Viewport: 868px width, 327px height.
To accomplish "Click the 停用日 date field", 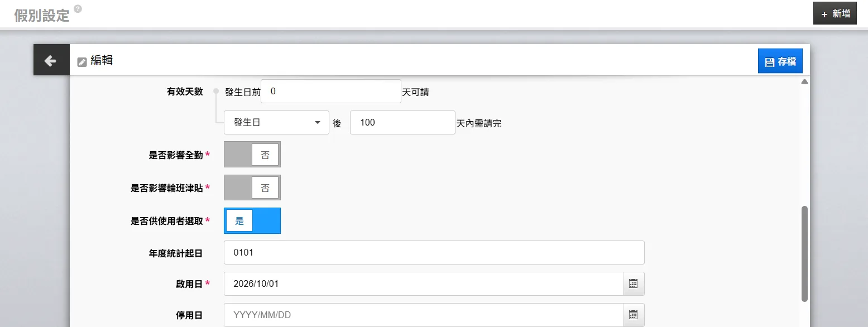I will click(423, 315).
